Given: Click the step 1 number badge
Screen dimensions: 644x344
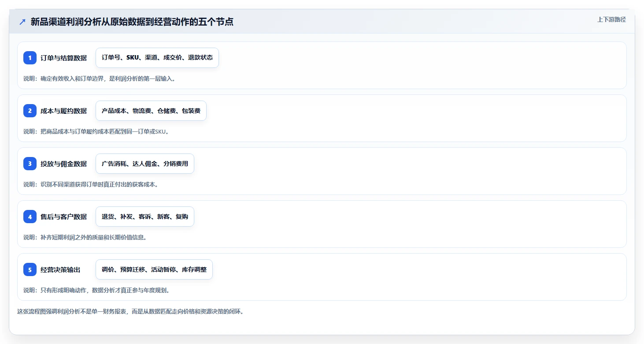Looking at the screenshot, I should pyautogui.click(x=30, y=58).
